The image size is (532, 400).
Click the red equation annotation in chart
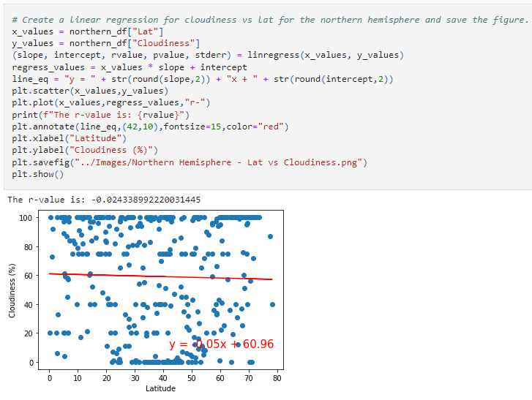click(x=221, y=344)
